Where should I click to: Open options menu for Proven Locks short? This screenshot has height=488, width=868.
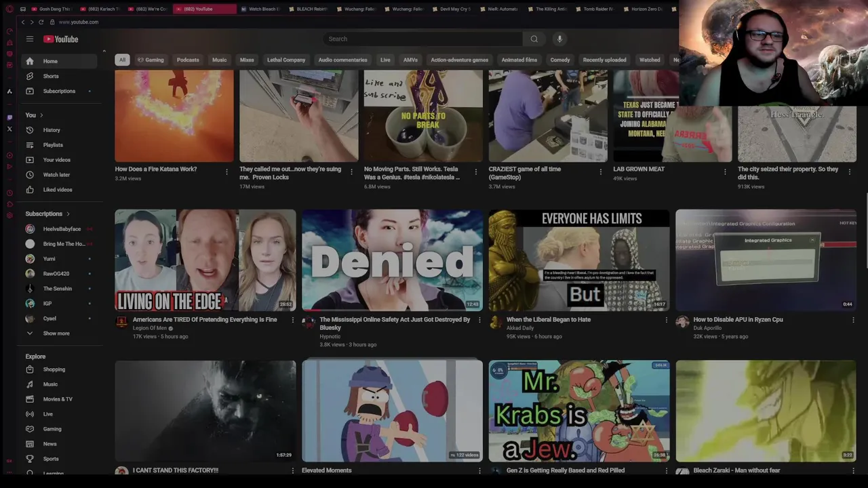point(351,172)
